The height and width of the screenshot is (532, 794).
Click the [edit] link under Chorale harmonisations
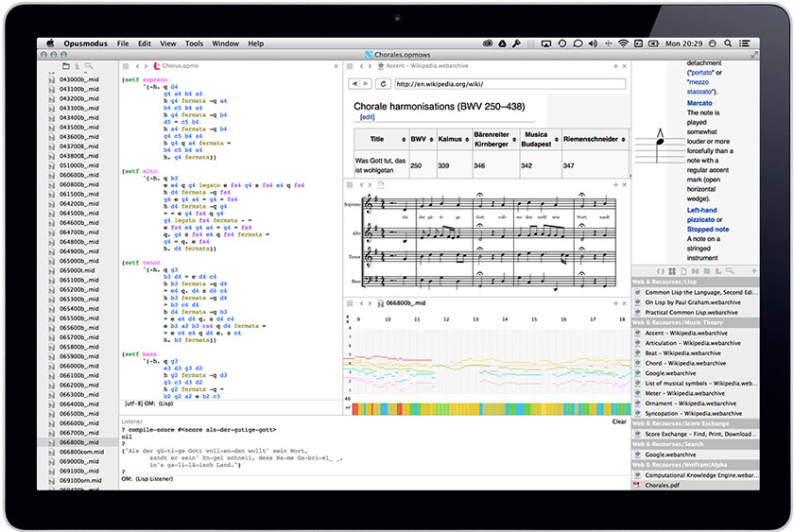[367, 117]
